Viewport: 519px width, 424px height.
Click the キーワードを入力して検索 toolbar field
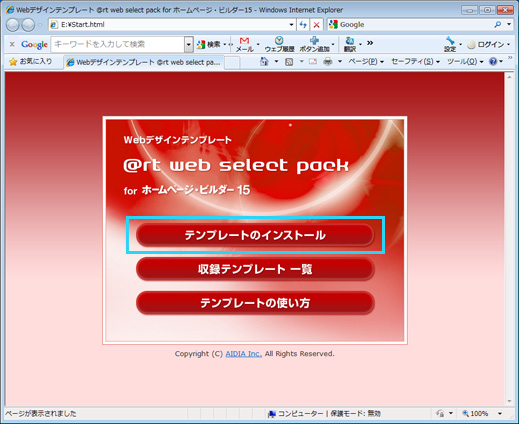pyautogui.click(x=118, y=44)
